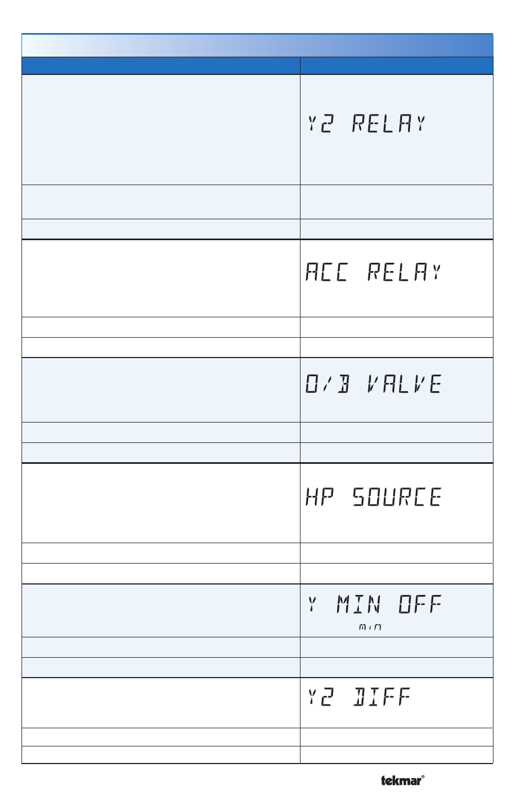
Task: Click the blank cell left of ACC RELAY
Action: (161, 278)
